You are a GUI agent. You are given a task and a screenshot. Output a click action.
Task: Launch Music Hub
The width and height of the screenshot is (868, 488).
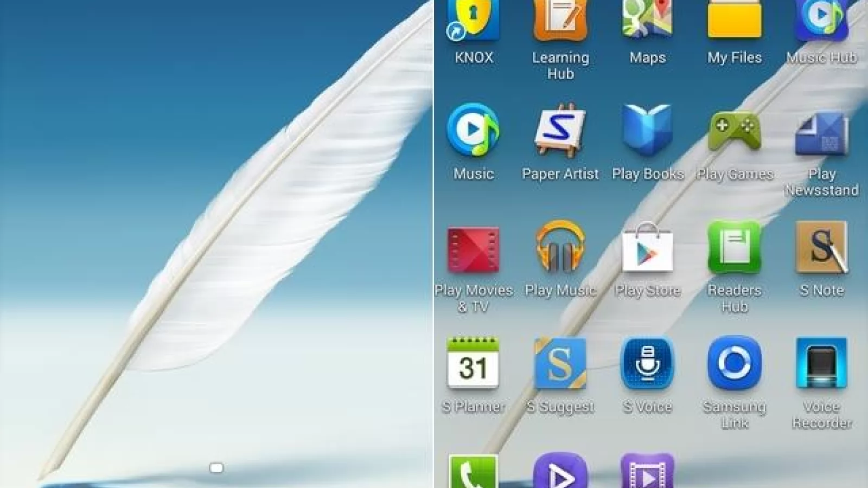[x=821, y=21]
